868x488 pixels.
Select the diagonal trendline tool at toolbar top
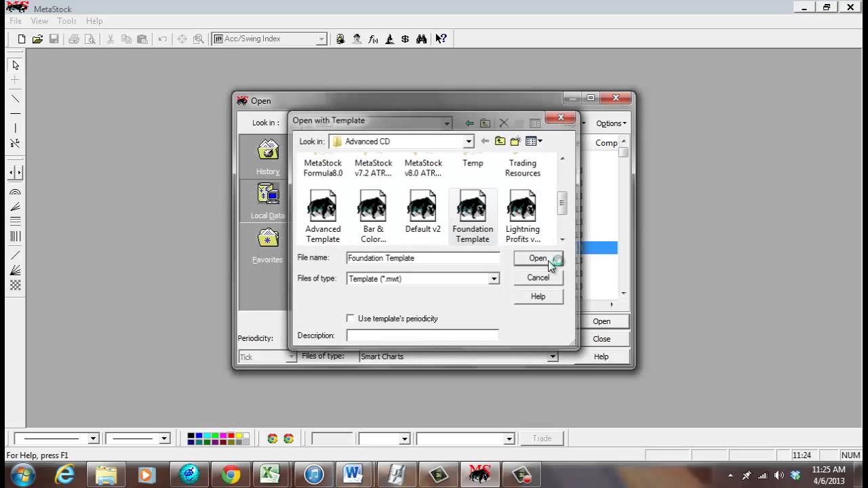16,99
